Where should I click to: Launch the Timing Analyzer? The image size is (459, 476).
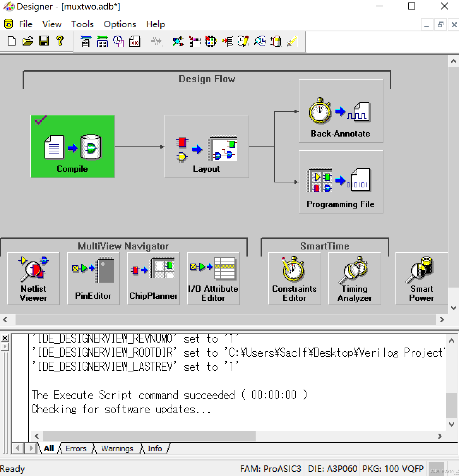(354, 278)
